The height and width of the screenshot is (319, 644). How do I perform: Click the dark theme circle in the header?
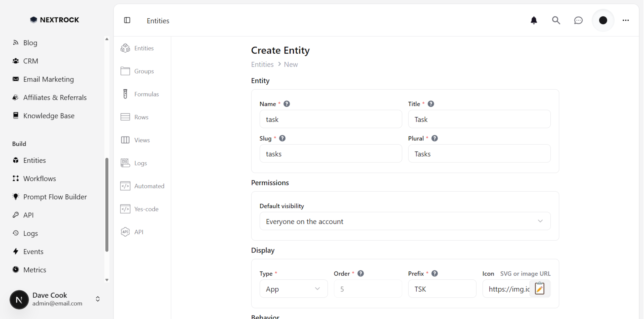tap(603, 20)
